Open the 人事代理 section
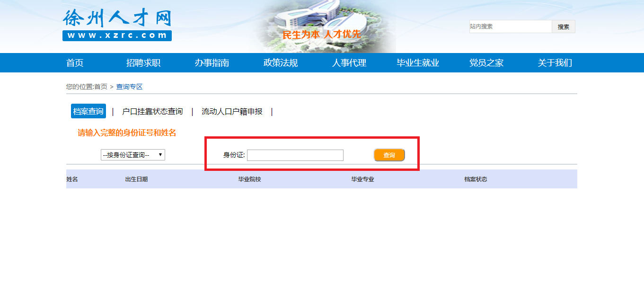 coord(349,63)
